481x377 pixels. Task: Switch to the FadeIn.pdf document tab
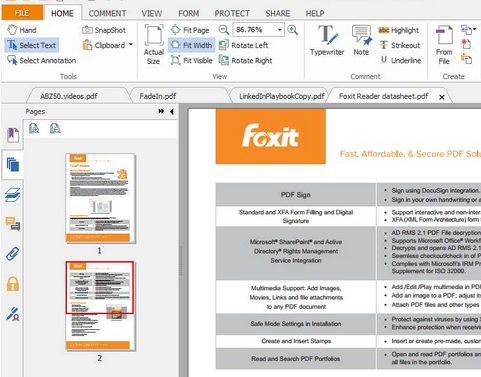pyautogui.click(x=158, y=96)
